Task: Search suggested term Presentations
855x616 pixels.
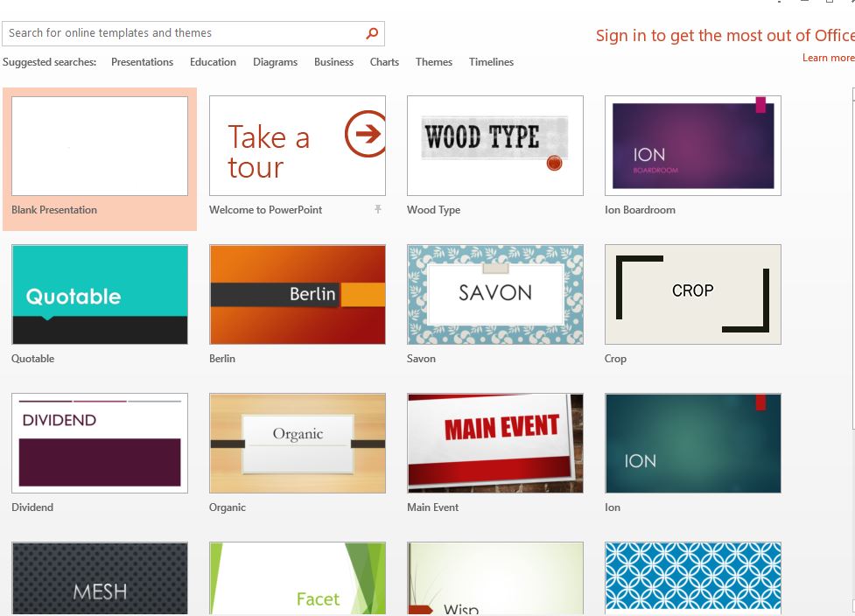Action: pos(143,62)
